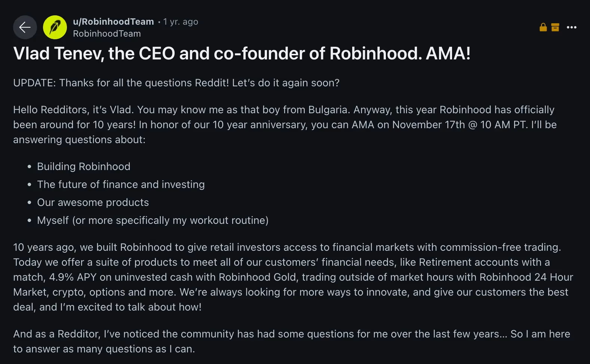
Task: Click the gold archived-post box icon
Action: pyautogui.click(x=555, y=27)
